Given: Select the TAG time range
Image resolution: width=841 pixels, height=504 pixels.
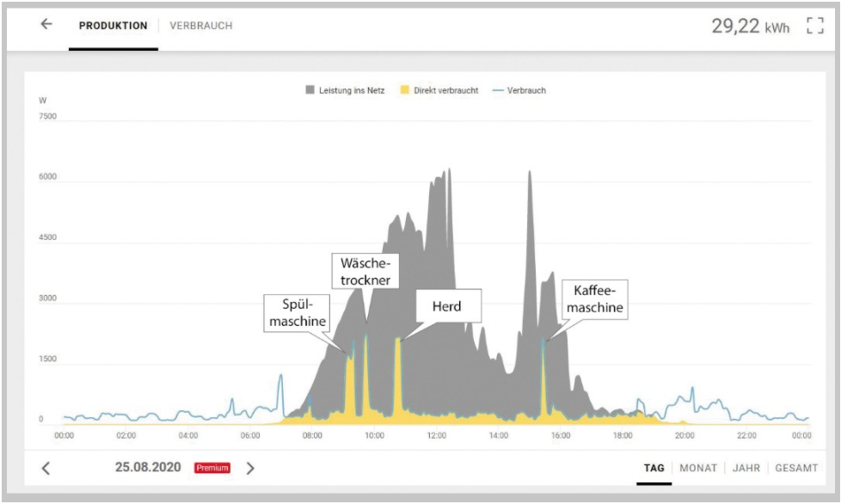Looking at the screenshot, I should tap(654, 469).
